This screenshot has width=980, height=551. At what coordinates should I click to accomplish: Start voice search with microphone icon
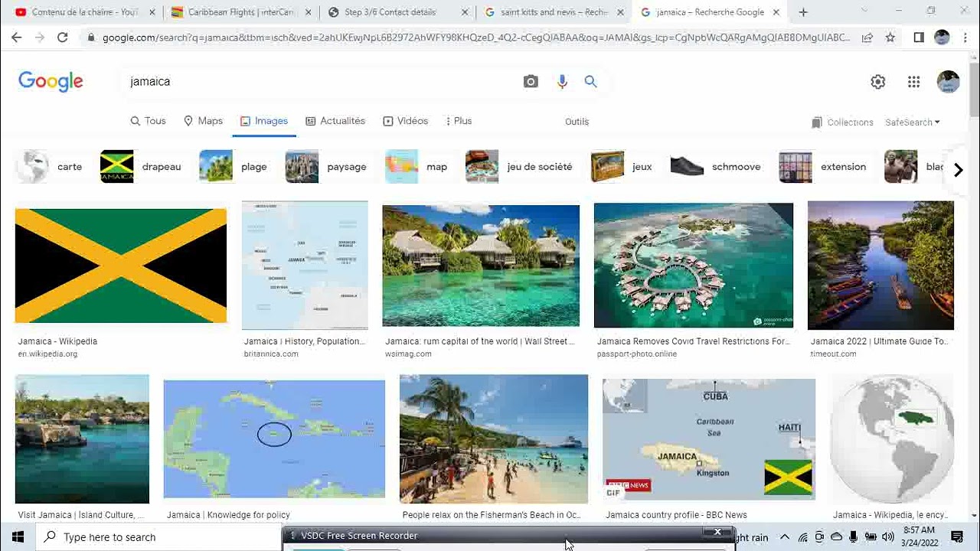(562, 81)
